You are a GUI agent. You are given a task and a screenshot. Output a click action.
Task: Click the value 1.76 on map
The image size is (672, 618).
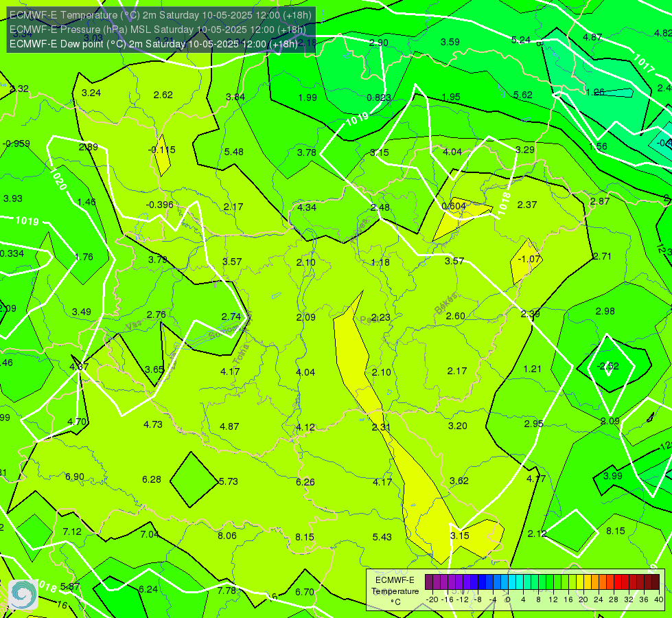(84, 257)
